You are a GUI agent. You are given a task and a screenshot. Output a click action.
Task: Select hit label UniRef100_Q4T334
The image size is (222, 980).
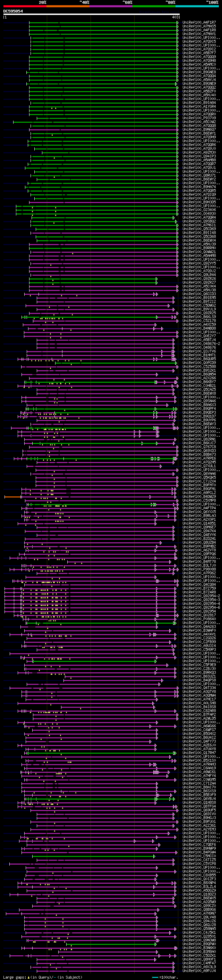(199, 688)
